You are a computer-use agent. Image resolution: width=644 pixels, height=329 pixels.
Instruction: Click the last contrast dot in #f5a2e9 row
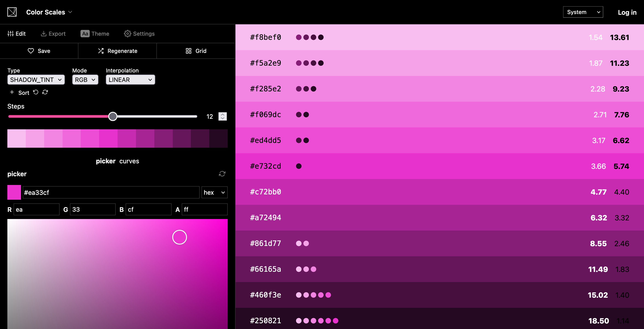tap(321, 63)
